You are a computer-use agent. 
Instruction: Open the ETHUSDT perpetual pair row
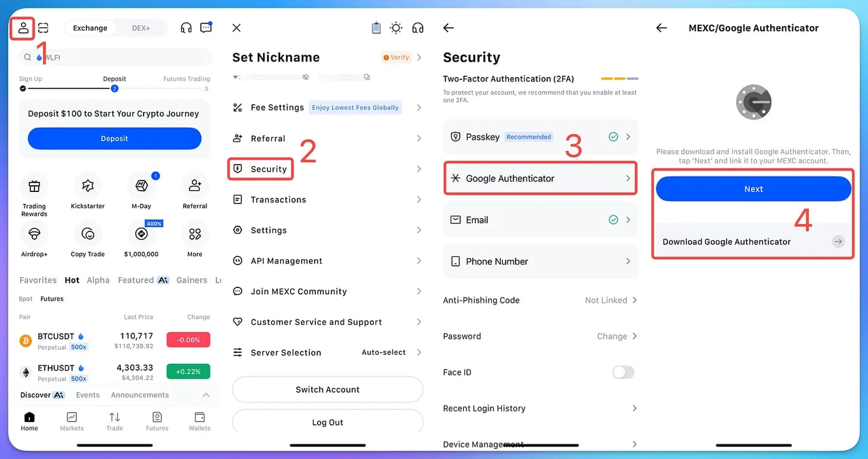click(x=114, y=373)
